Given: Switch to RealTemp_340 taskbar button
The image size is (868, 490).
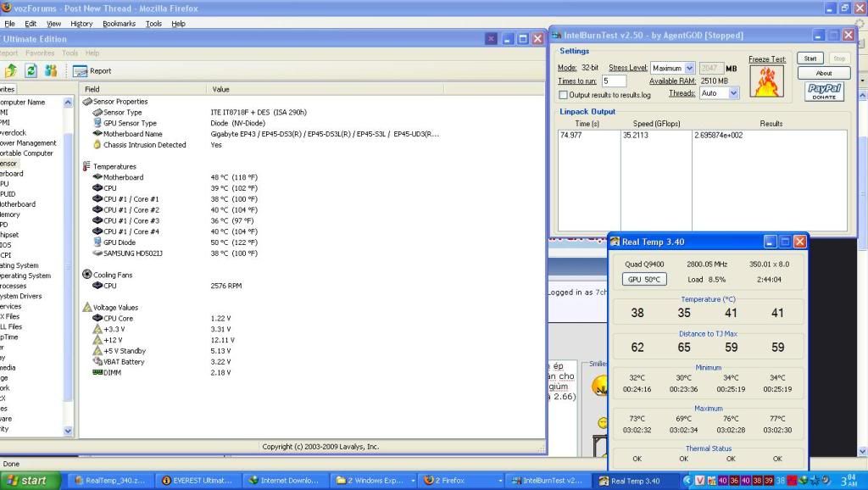Looking at the screenshot, I should coord(109,481).
